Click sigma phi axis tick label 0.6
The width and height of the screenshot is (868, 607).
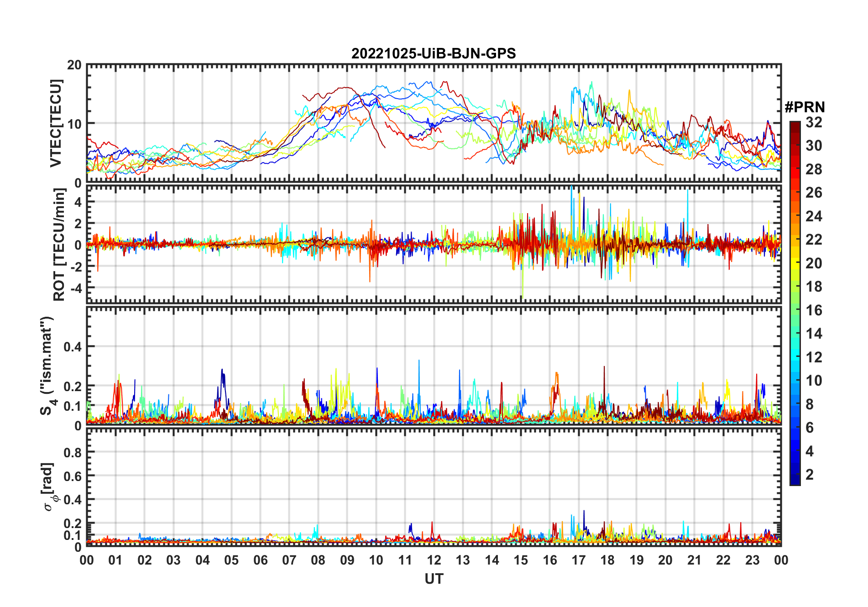click(73, 476)
